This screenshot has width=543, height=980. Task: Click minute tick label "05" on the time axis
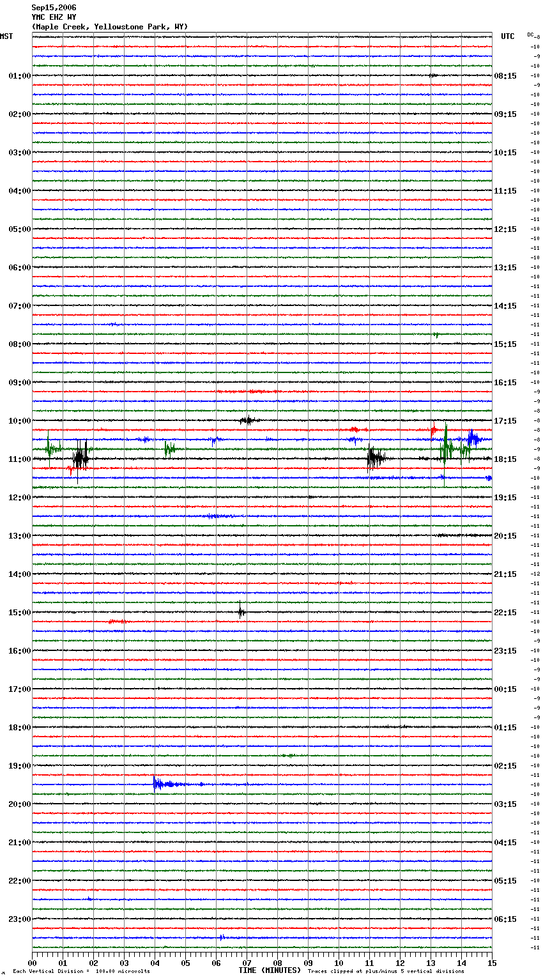[x=186, y=963]
